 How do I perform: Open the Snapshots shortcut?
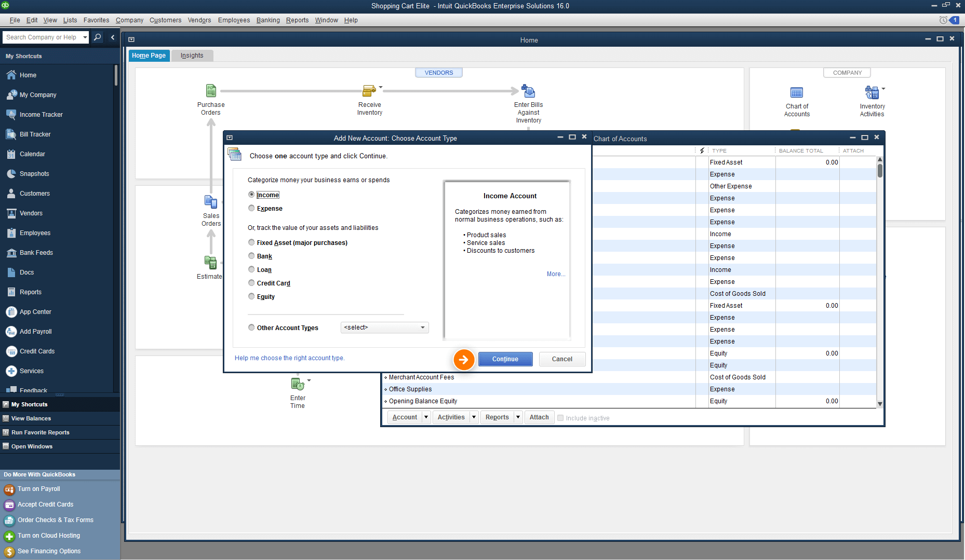tap(34, 174)
